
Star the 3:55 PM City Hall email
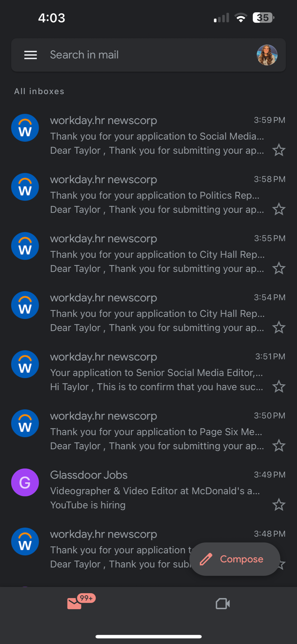(278, 269)
